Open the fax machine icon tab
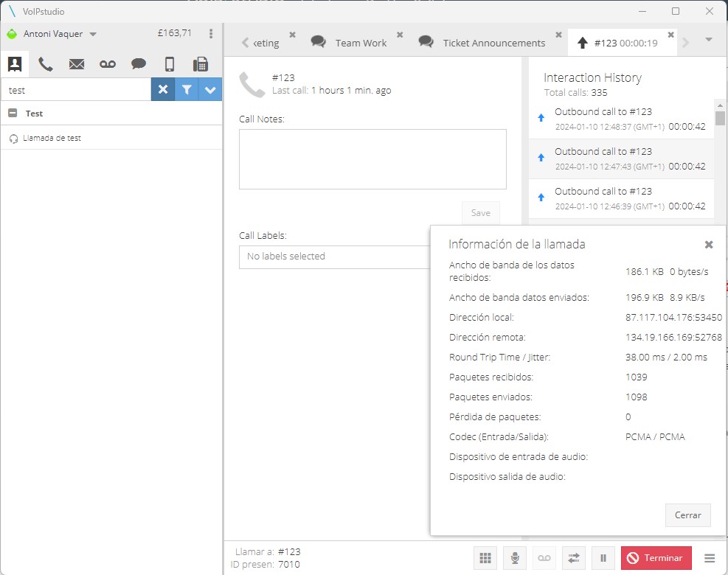The width and height of the screenshot is (728, 575). (200, 64)
